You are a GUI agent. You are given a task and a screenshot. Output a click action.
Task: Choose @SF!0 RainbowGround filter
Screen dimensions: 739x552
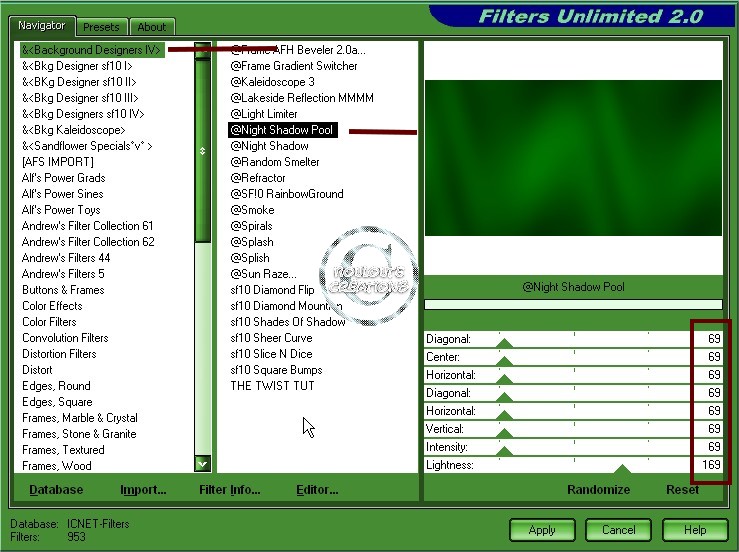(x=287, y=194)
